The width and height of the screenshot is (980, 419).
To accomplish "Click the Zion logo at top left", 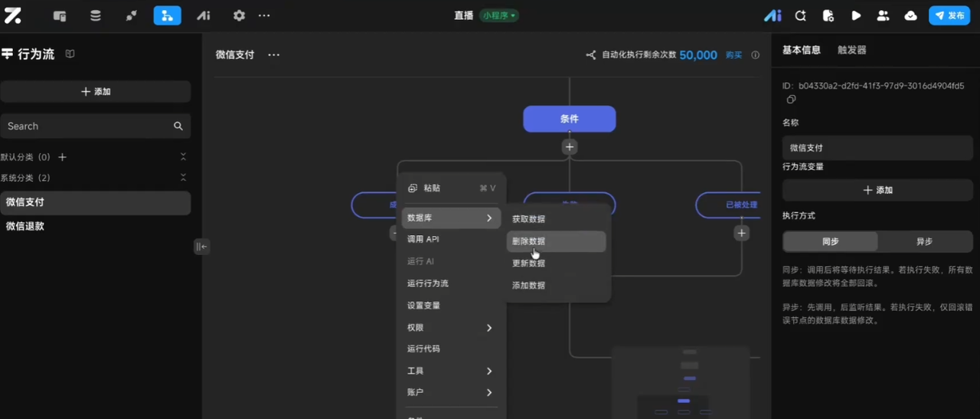I will 12,15.
